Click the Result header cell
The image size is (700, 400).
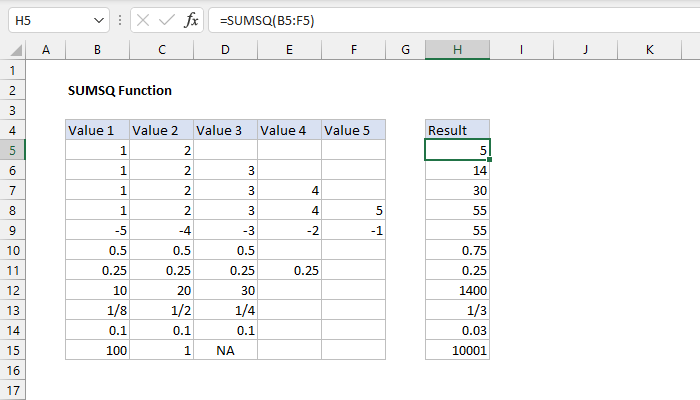pyautogui.click(x=457, y=130)
